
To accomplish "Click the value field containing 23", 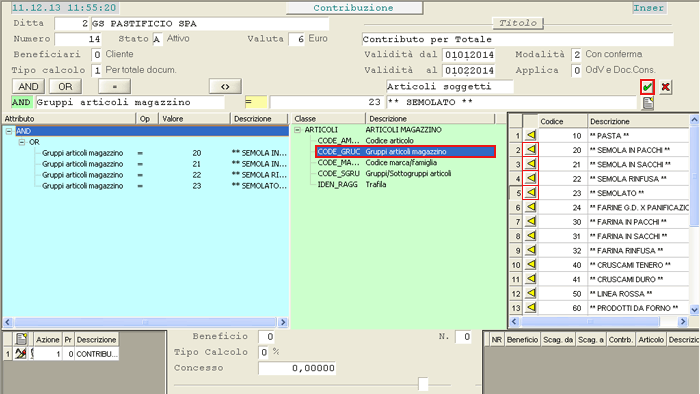I will click(326, 102).
